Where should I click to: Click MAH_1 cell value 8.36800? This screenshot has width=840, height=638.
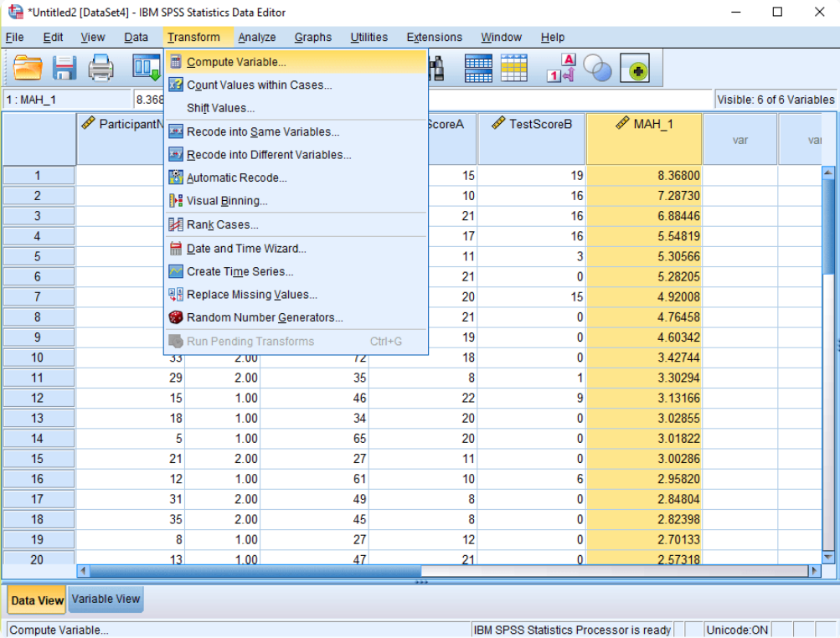pos(644,175)
